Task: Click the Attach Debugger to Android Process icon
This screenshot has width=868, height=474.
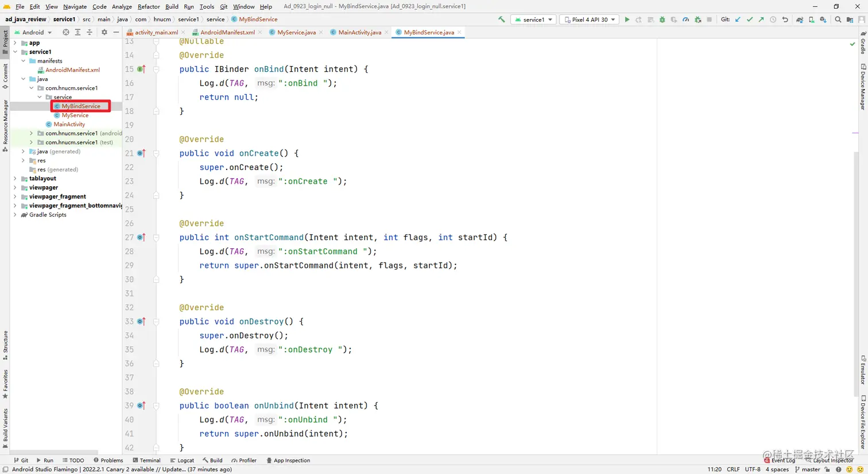Action: tap(697, 20)
